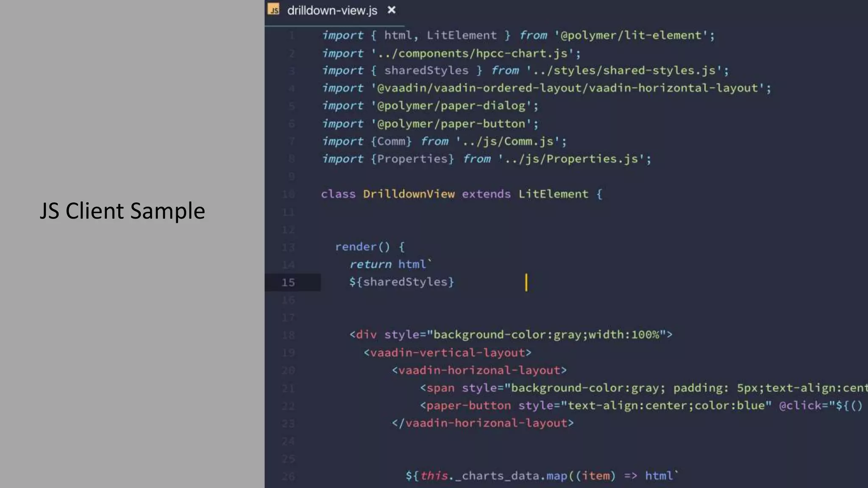The width and height of the screenshot is (868, 488).
Task: Click line number 15 in the gutter
Action: (x=288, y=283)
